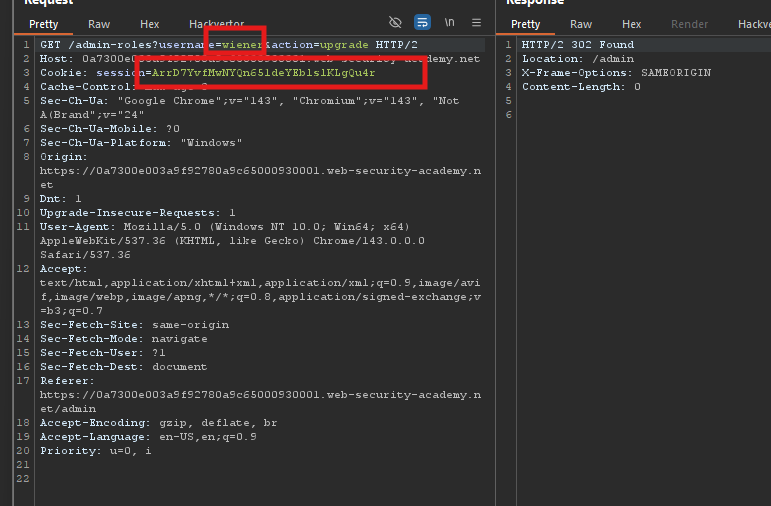Click the Priority: u=0, i line

pyautogui.click(x=95, y=451)
